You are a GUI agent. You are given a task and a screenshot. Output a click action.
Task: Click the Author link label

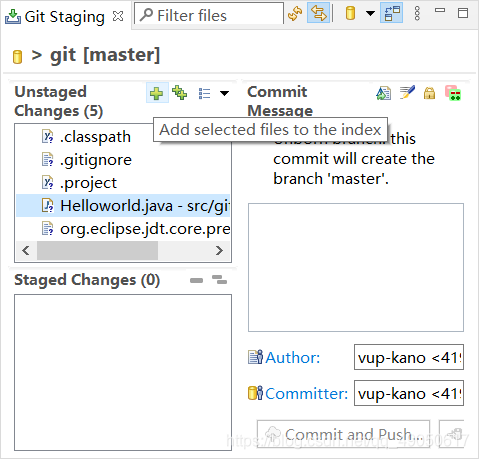[293, 358]
